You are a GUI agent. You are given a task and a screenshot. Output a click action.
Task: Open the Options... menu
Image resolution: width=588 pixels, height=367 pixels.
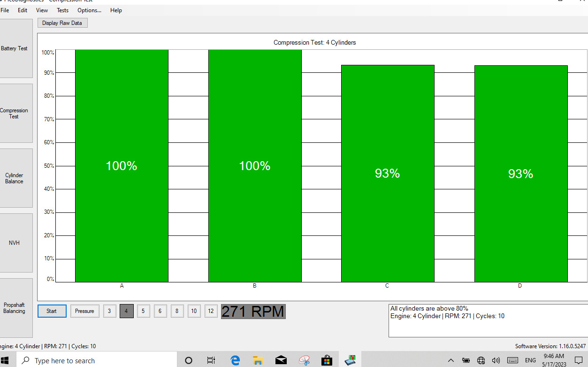(89, 10)
